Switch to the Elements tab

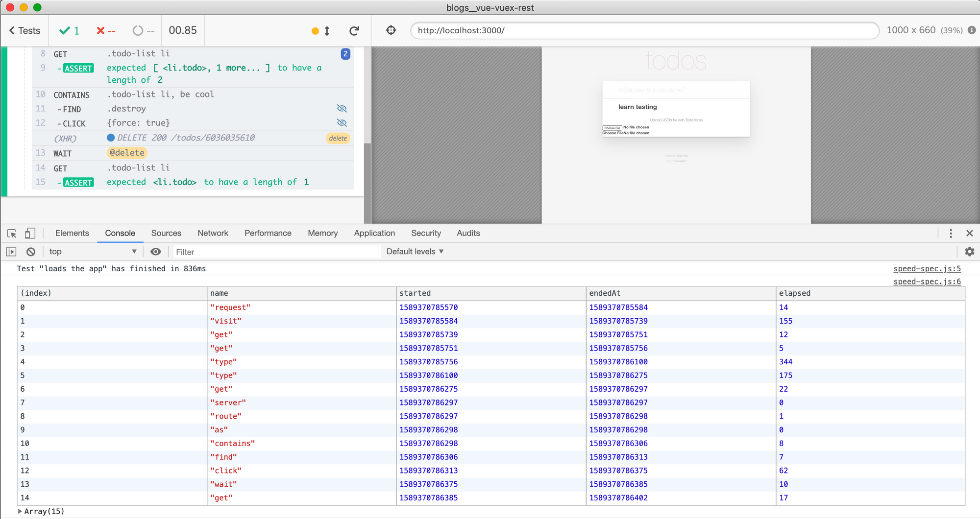72,234
